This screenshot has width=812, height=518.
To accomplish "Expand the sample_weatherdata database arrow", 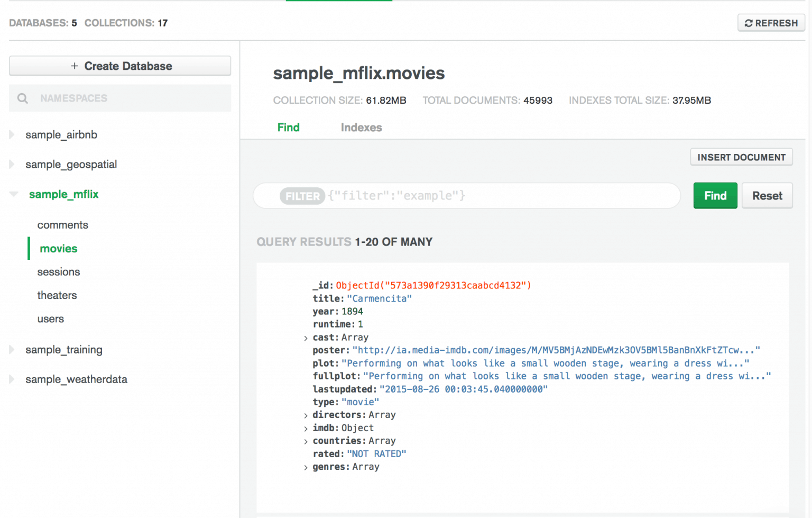I will click(12, 379).
